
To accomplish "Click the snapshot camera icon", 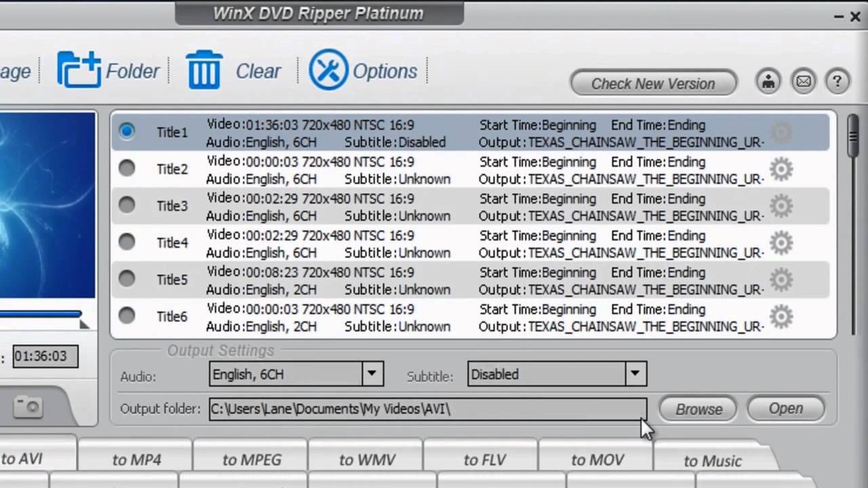I will tap(28, 407).
